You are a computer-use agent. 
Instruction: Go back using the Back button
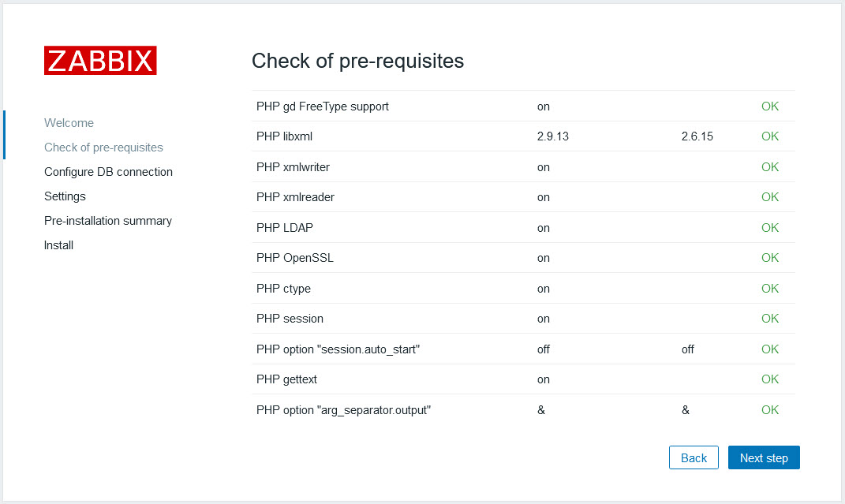(694, 457)
